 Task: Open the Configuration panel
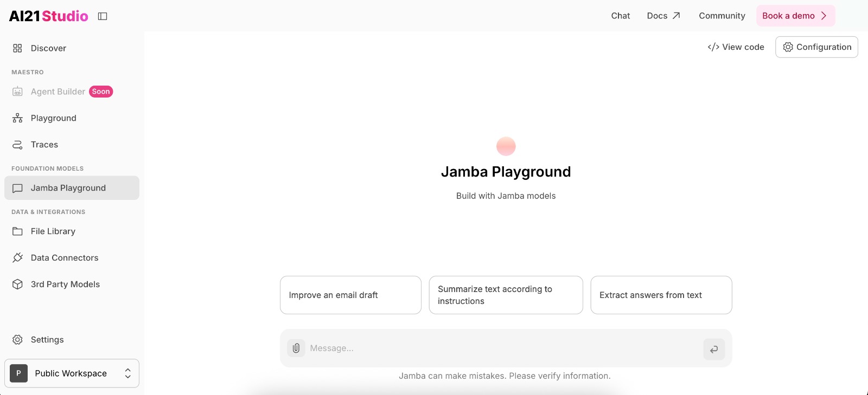pos(816,47)
